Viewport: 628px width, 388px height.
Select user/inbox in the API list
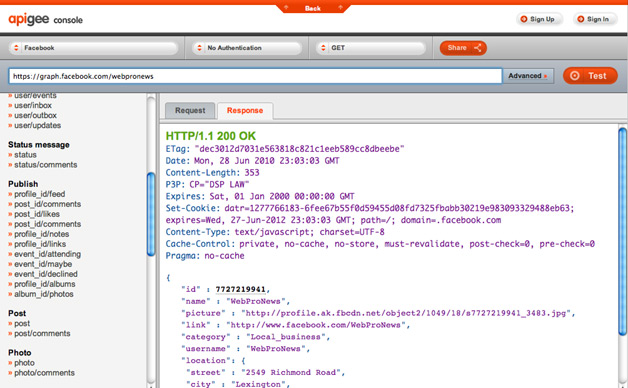click(x=33, y=105)
